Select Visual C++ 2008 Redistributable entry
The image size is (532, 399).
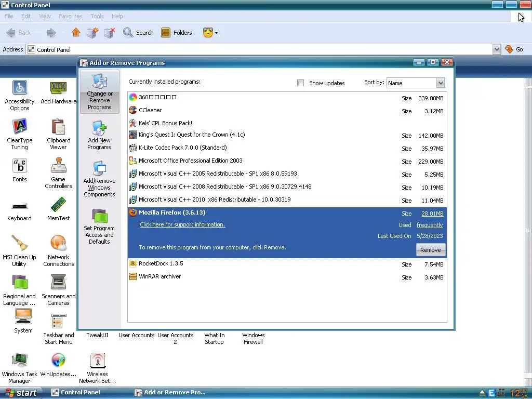[287, 187]
